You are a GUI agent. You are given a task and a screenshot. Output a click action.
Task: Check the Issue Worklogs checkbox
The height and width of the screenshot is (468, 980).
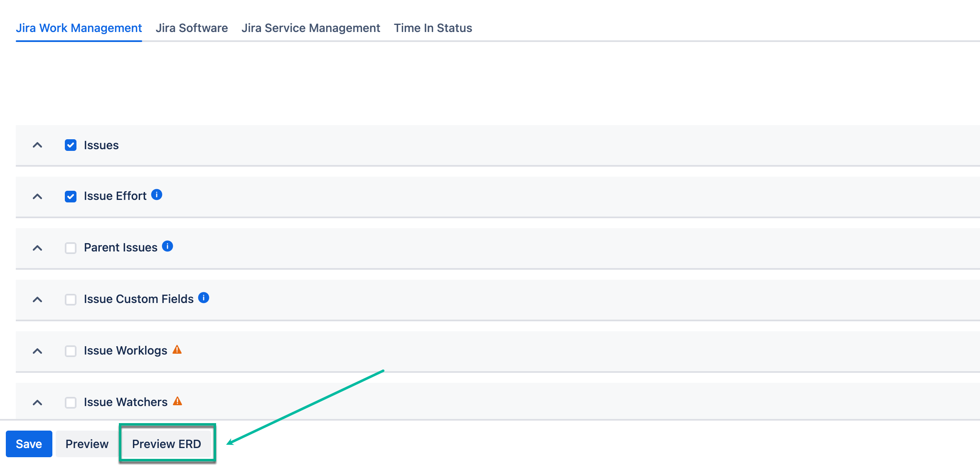tap(71, 351)
